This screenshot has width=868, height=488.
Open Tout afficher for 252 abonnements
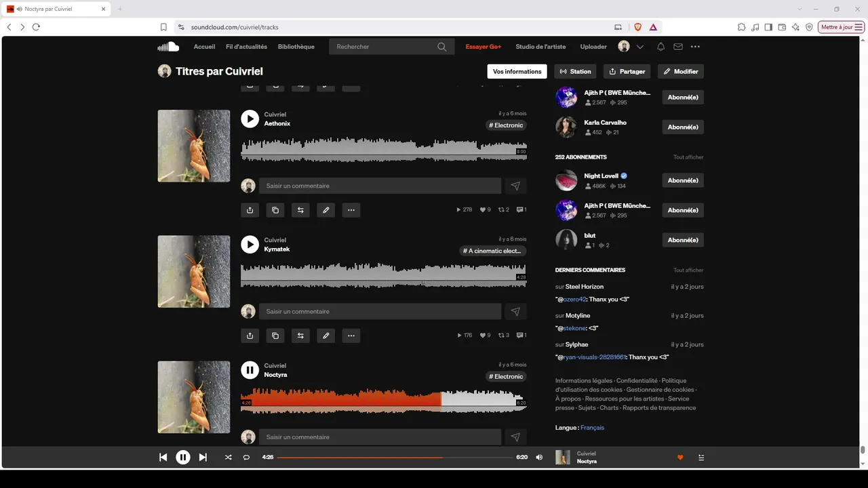(x=688, y=157)
